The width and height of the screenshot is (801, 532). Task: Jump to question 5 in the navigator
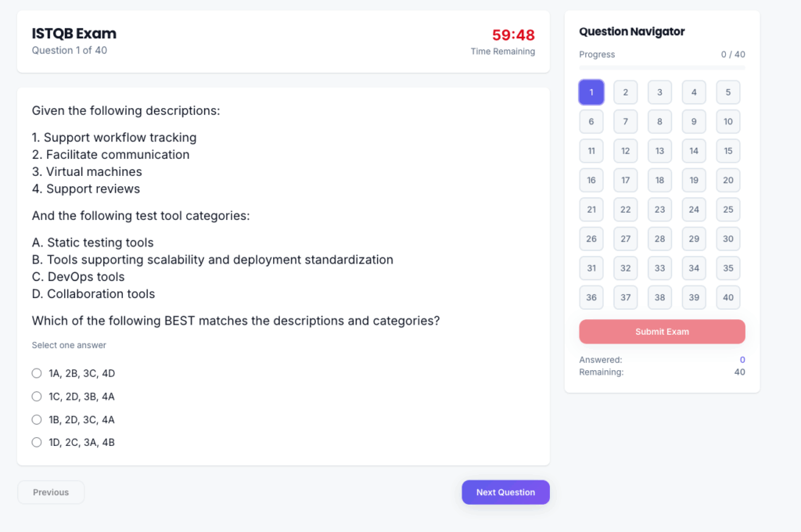tap(727, 92)
